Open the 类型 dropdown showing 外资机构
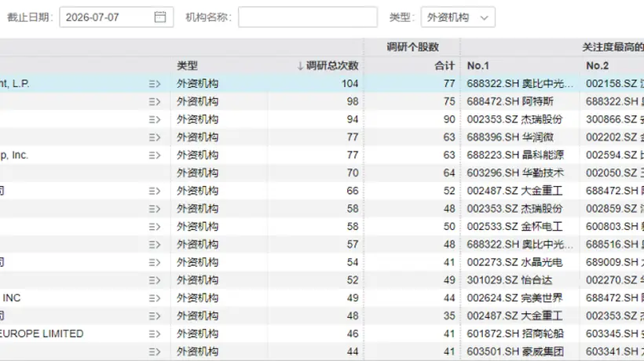Viewport: 644px width, 361px height. tap(458, 17)
